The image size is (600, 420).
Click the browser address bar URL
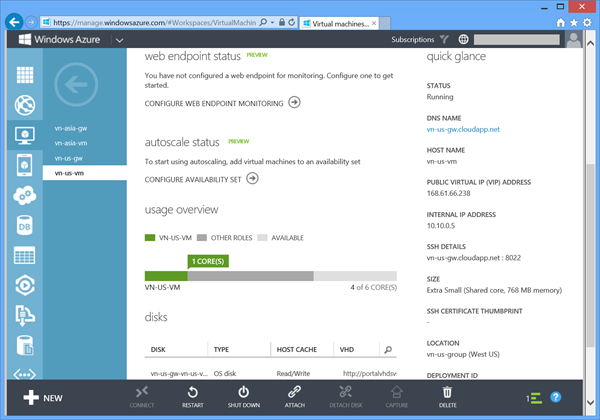[x=154, y=23]
